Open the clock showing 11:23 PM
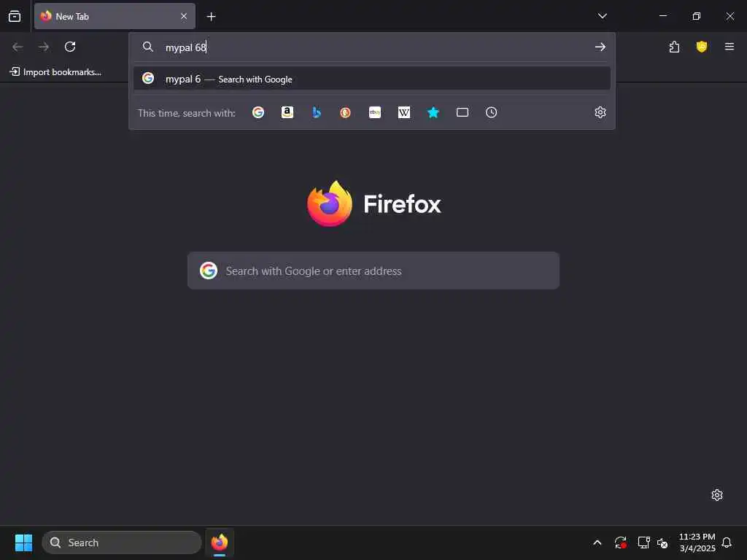The image size is (747, 560). (x=697, y=542)
